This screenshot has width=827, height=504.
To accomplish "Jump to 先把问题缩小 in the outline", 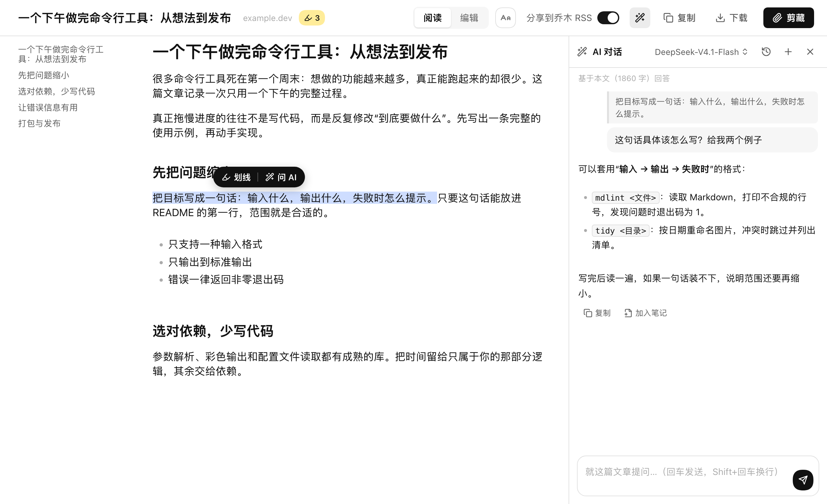I will [x=44, y=75].
